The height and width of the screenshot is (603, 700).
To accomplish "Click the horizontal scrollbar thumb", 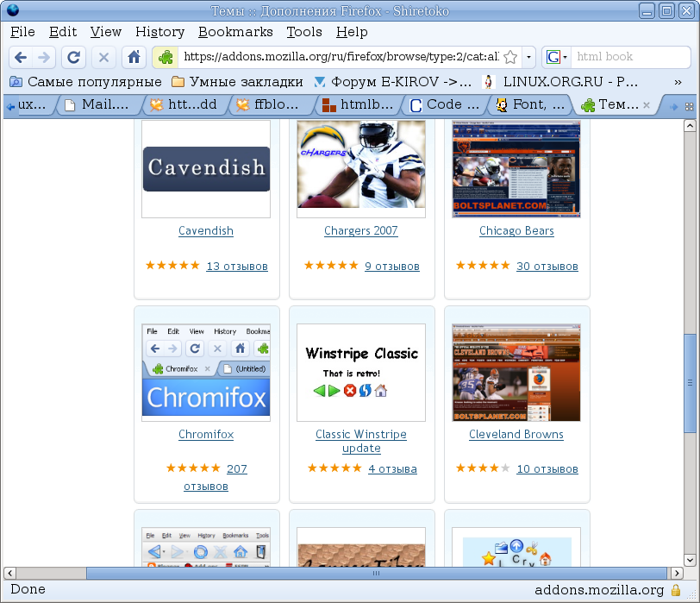I will pyautogui.click(x=377, y=573).
